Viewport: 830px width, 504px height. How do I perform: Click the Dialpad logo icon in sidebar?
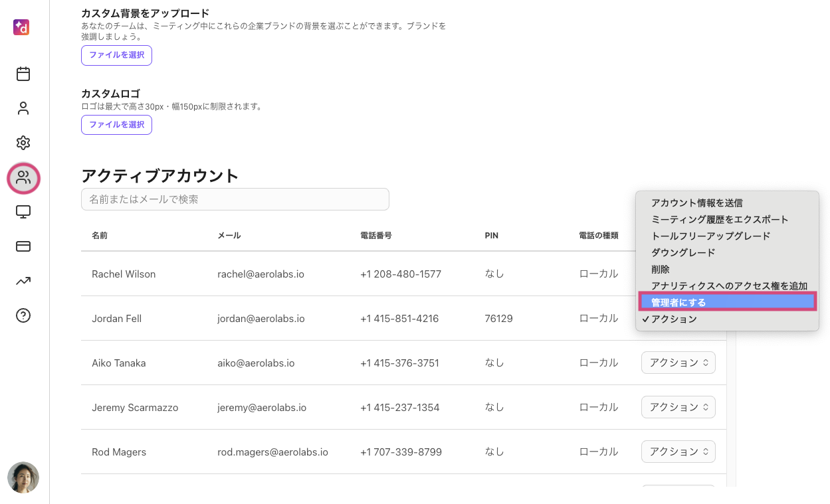pyautogui.click(x=21, y=27)
